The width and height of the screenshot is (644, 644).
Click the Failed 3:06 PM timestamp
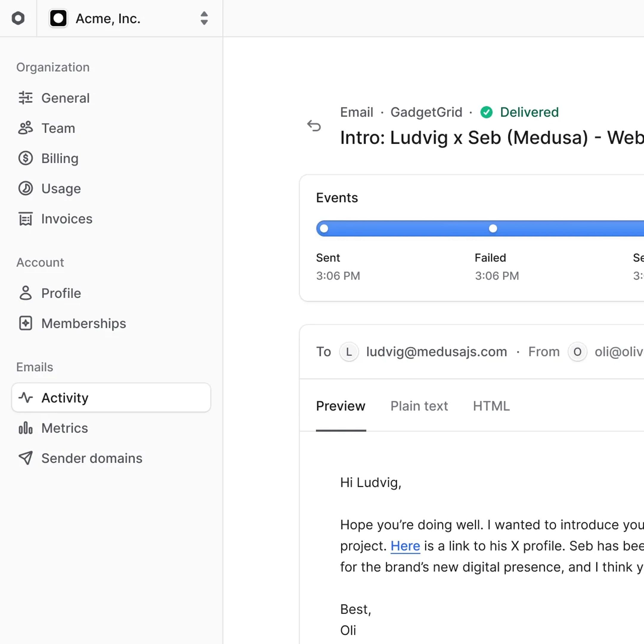497,276
